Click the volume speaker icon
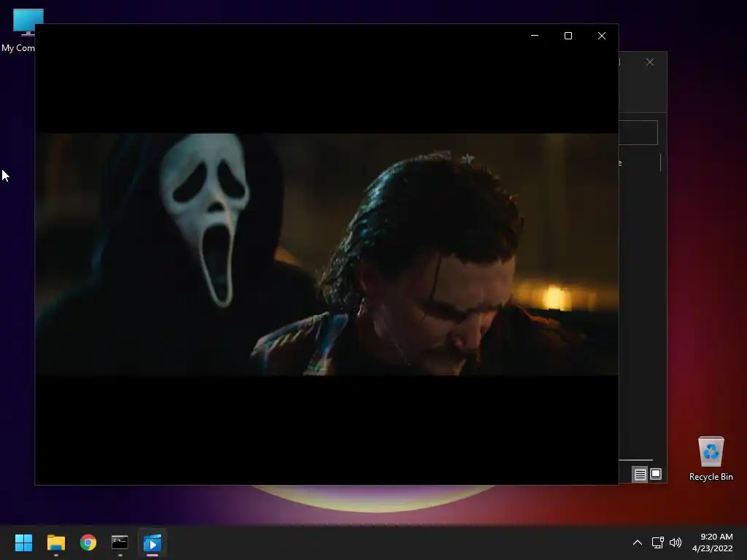Viewport: 747px width, 560px height. point(676,542)
